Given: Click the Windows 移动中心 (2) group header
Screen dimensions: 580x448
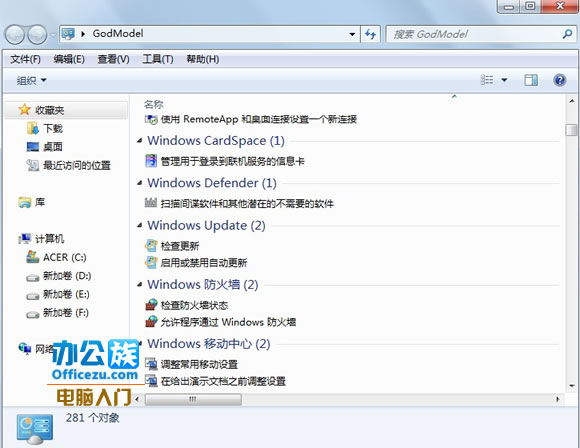Looking at the screenshot, I should pos(208,344).
